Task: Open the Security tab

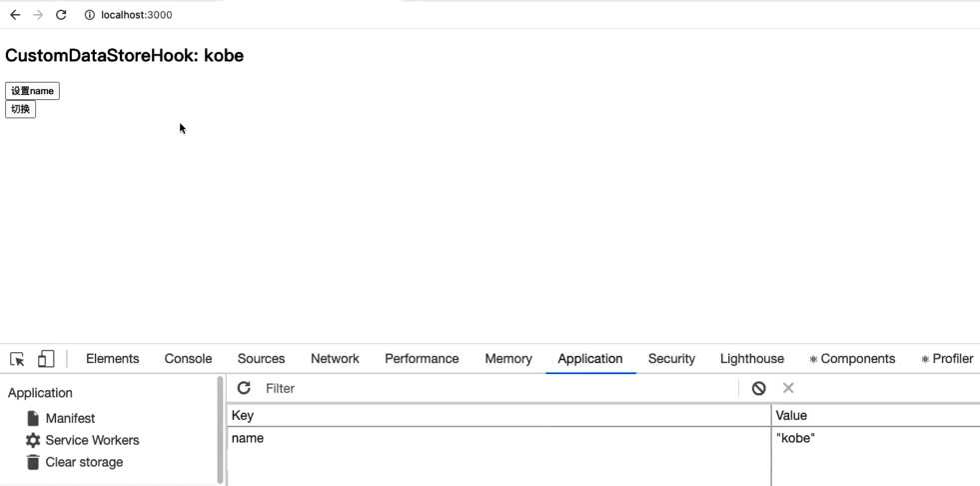Action: click(x=672, y=359)
